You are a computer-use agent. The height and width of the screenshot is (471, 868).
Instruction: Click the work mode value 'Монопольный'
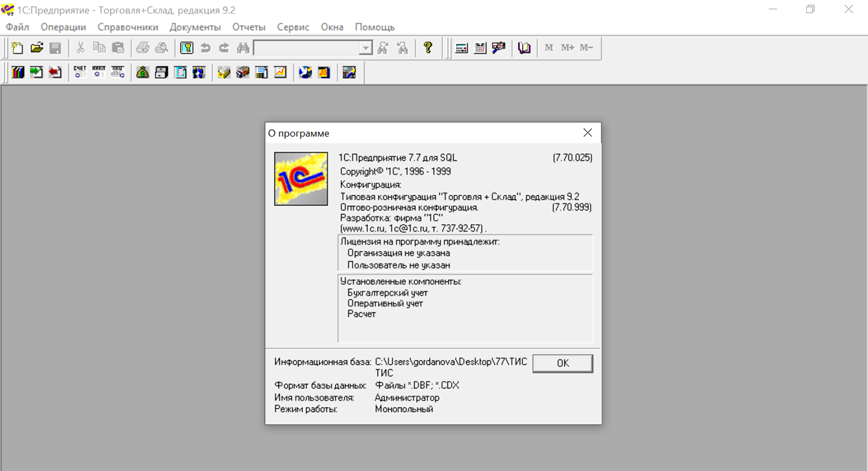pos(404,409)
